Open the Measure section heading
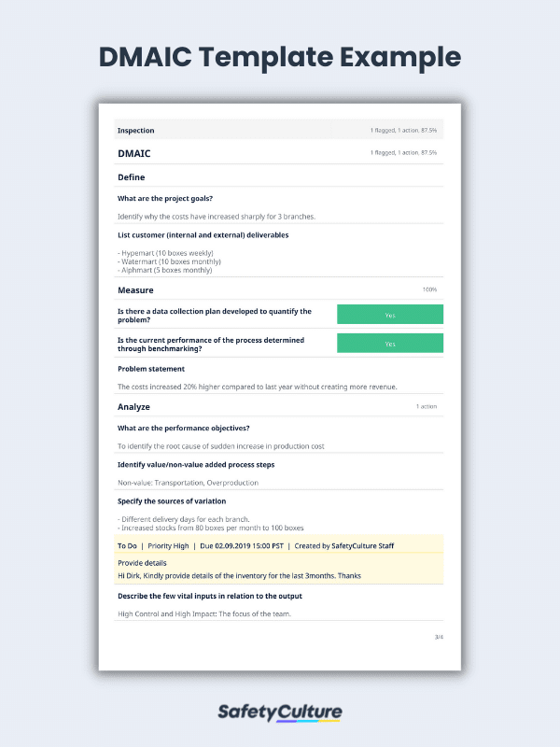 (x=135, y=290)
